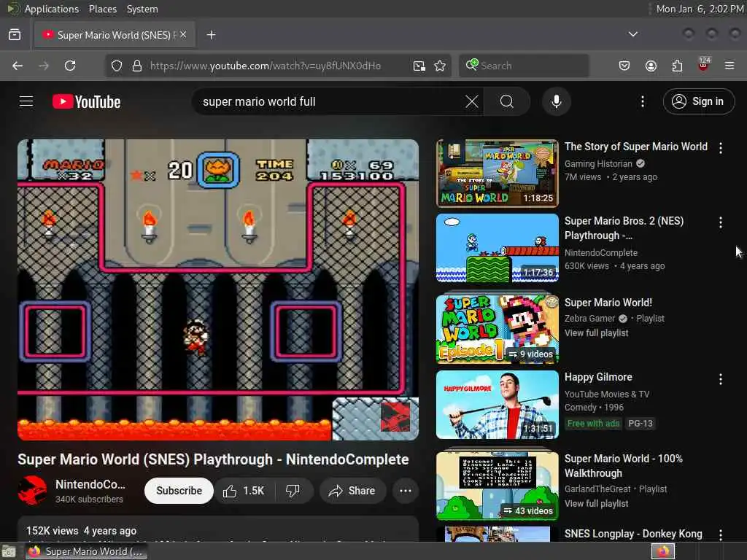Click show desktop icon in bottom panel

click(9, 552)
